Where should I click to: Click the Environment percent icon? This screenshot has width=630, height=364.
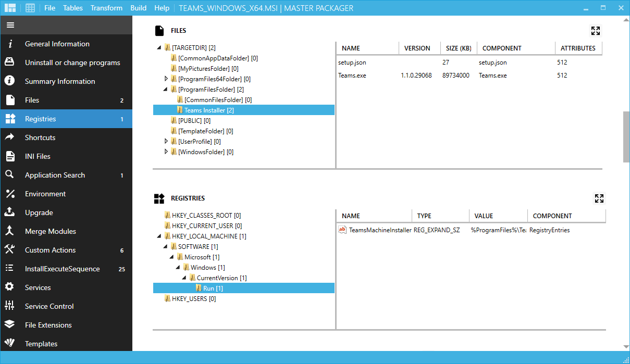(10, 194)
